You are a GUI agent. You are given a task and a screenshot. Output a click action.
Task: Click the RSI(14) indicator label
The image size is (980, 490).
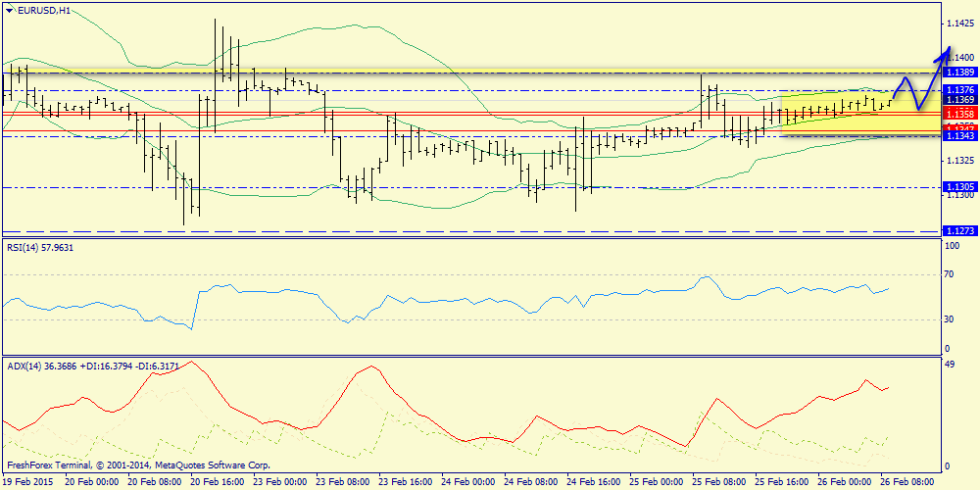pos(39,248)
